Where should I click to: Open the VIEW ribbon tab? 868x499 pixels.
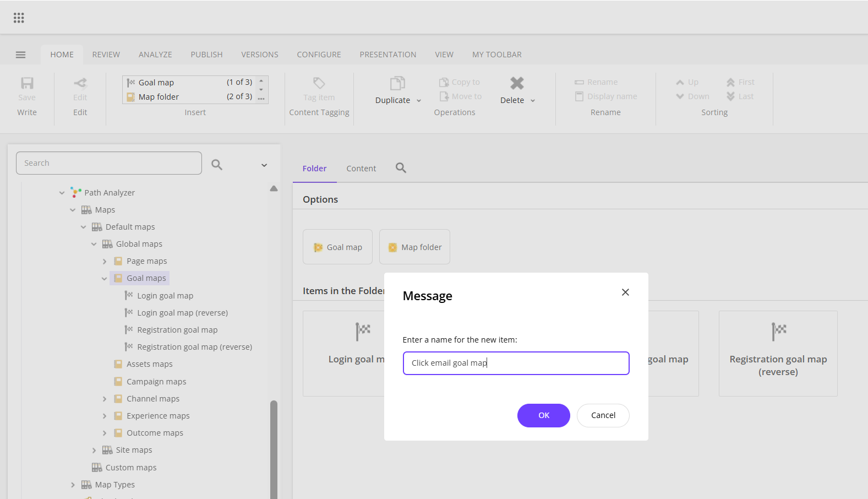444,55
